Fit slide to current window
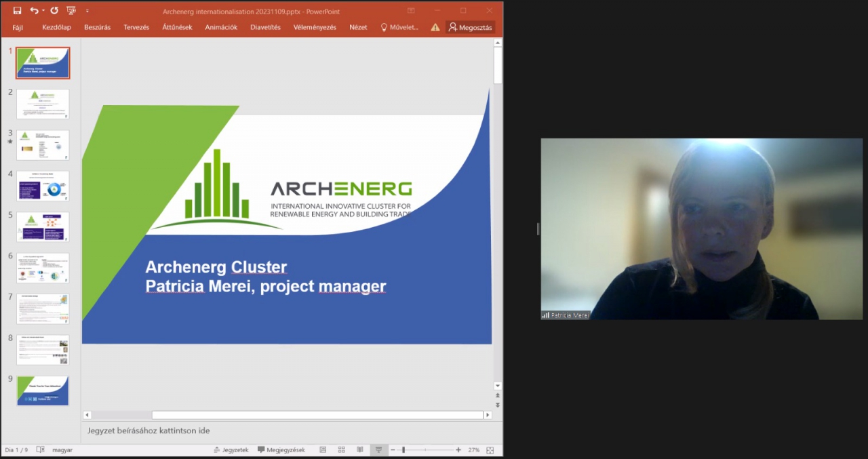Screen dimensions: 868x459 pyautogui.click(x=490, y=450)
